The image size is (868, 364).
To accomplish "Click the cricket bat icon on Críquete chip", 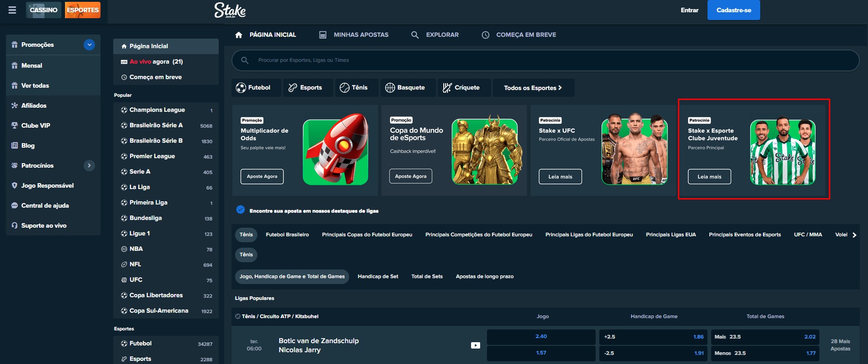I will tap(447, 88).
